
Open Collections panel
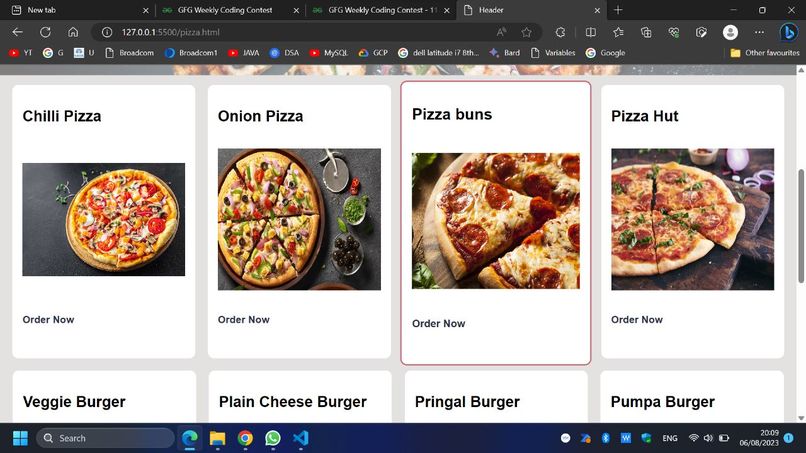click(x=646, y=32)
